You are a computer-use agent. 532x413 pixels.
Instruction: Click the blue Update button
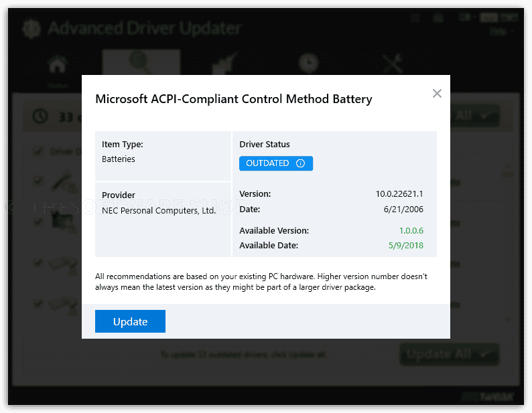[130, 321]
